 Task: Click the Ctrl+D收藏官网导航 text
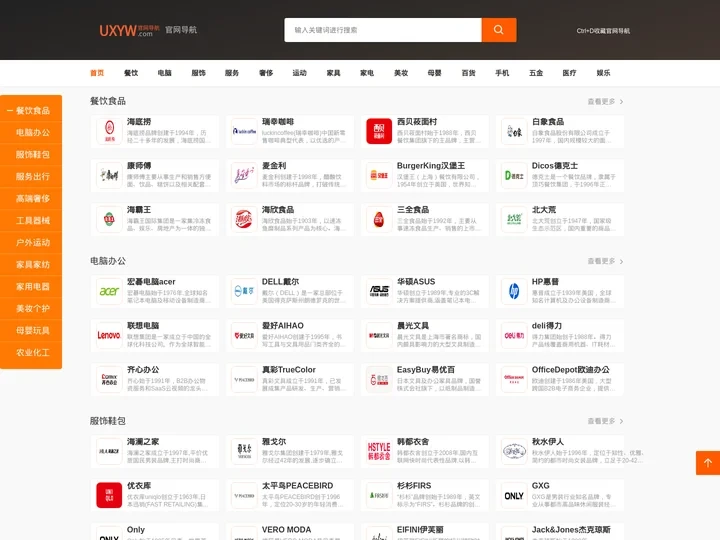pos(603,31)
